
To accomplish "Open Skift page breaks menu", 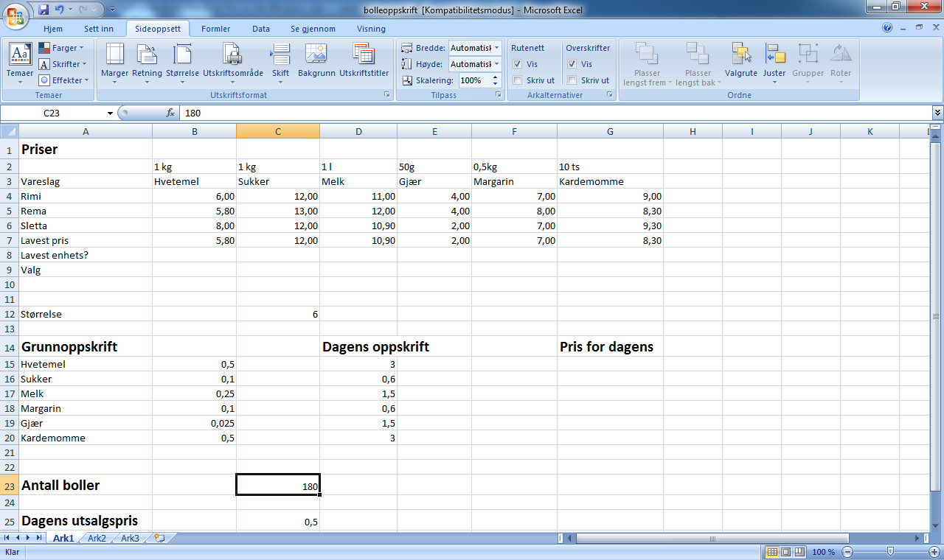I will (280, 63).
